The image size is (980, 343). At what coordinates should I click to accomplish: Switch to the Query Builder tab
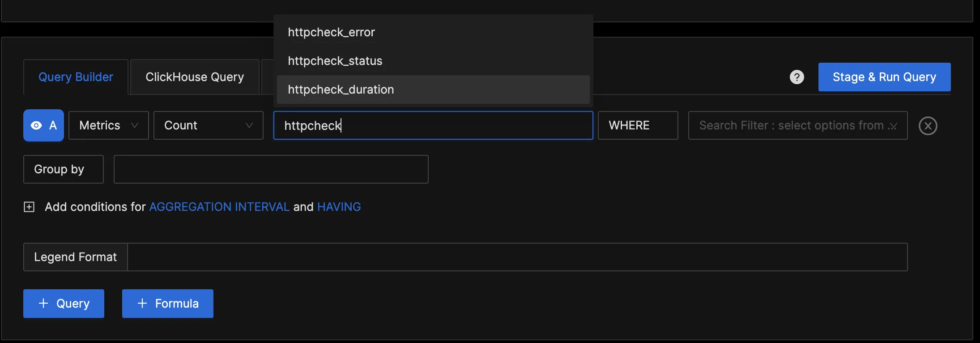(x=76, y=77)
